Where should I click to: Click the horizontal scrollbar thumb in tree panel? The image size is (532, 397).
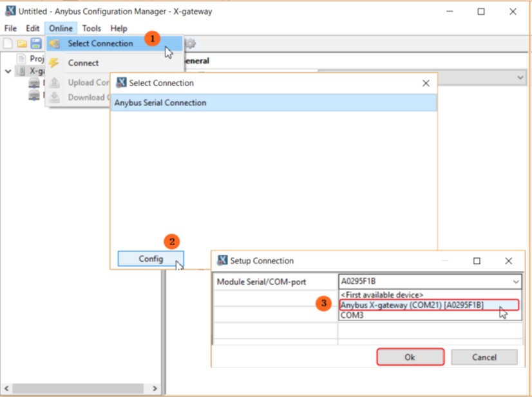78,388
